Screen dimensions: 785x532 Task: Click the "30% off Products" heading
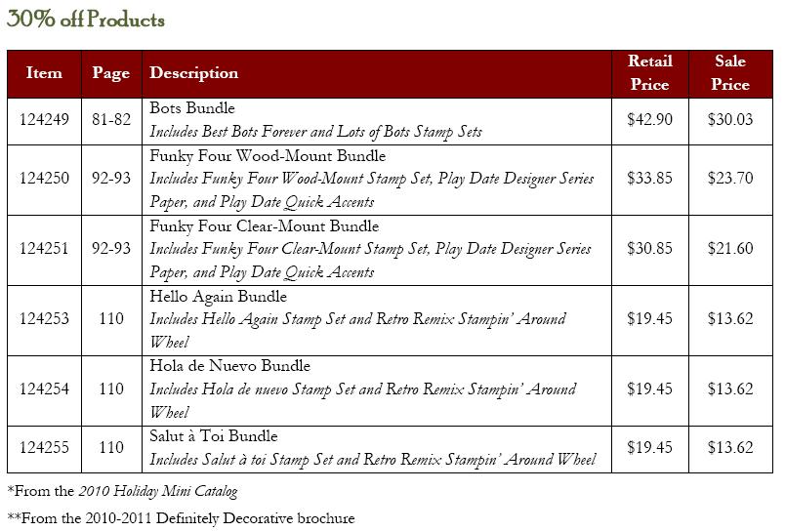pyautogui.click(x=86, y=20)
